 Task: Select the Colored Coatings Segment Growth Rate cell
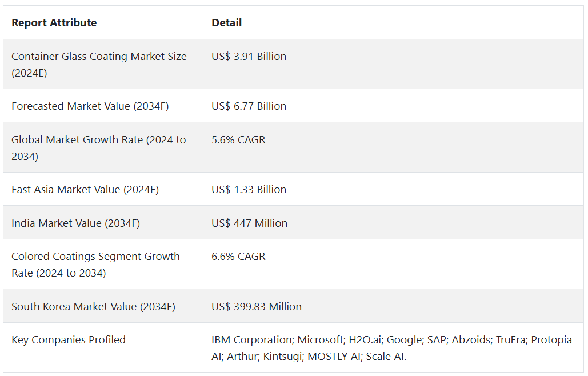[95, 265]
